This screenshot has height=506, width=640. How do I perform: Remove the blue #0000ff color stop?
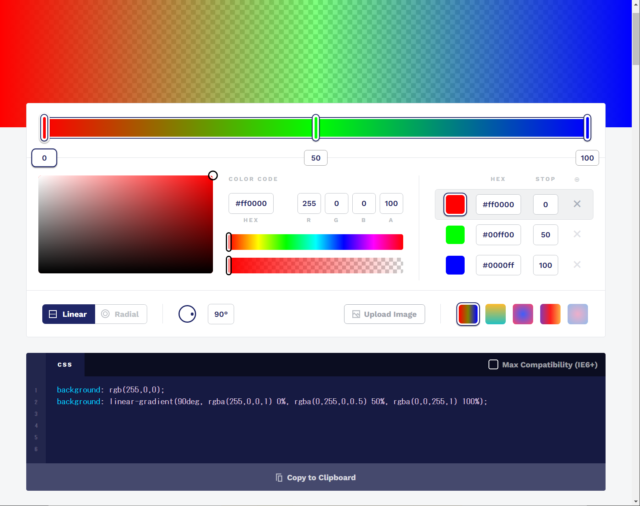577,265
